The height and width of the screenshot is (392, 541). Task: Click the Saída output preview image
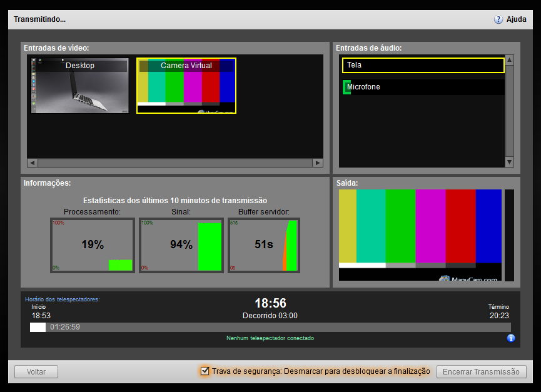pyautogui.click(x=420, y=235)
